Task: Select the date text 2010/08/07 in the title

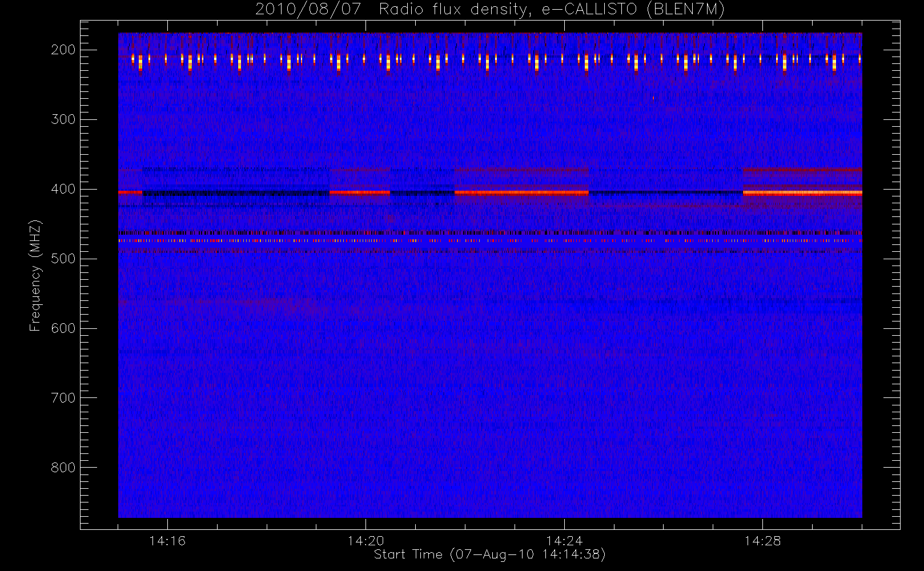Action: [308, 10]
